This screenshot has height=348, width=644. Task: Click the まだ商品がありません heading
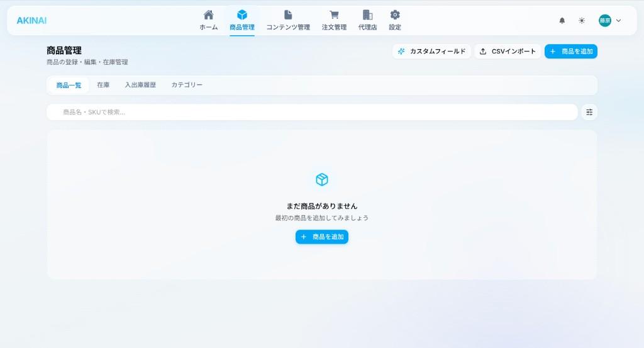321,206
